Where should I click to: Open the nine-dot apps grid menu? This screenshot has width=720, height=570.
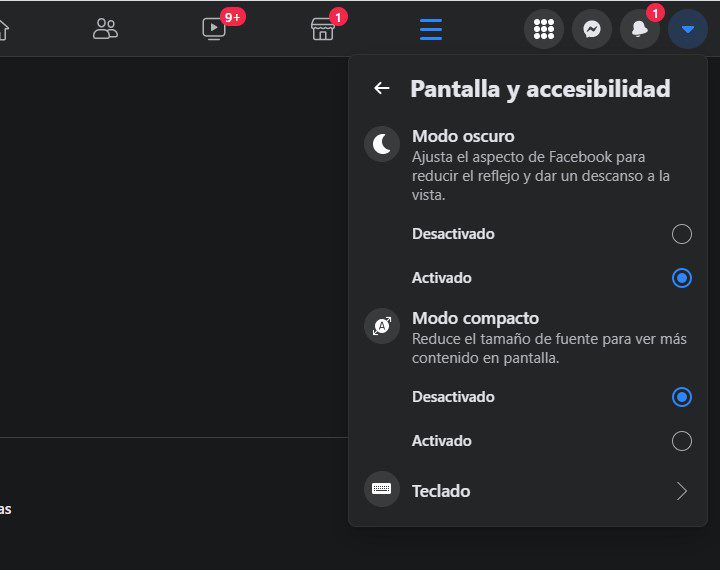point(544,29)
